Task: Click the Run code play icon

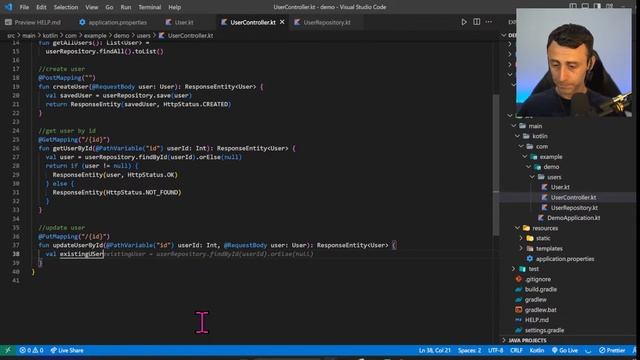Action: coord(464,22)
